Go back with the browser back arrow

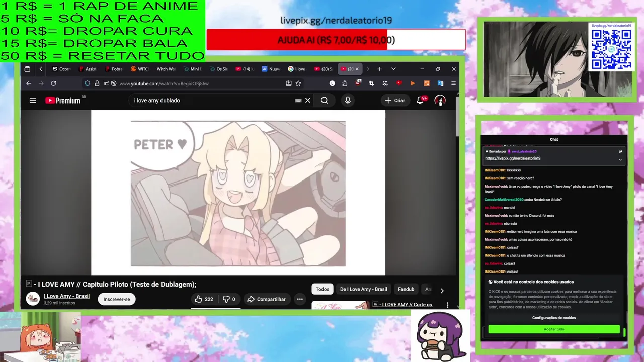(x=29, y=83)
